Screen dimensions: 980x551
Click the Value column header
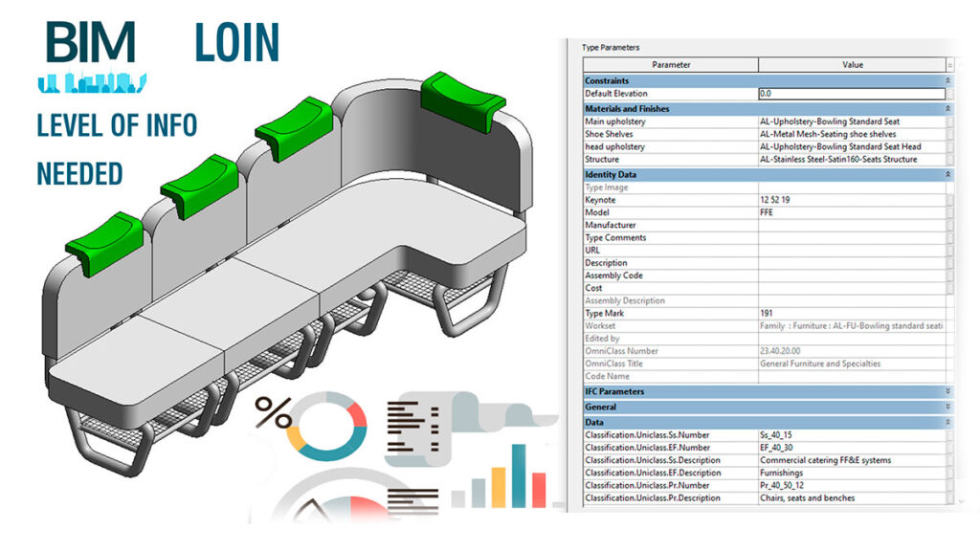(852, 65)
